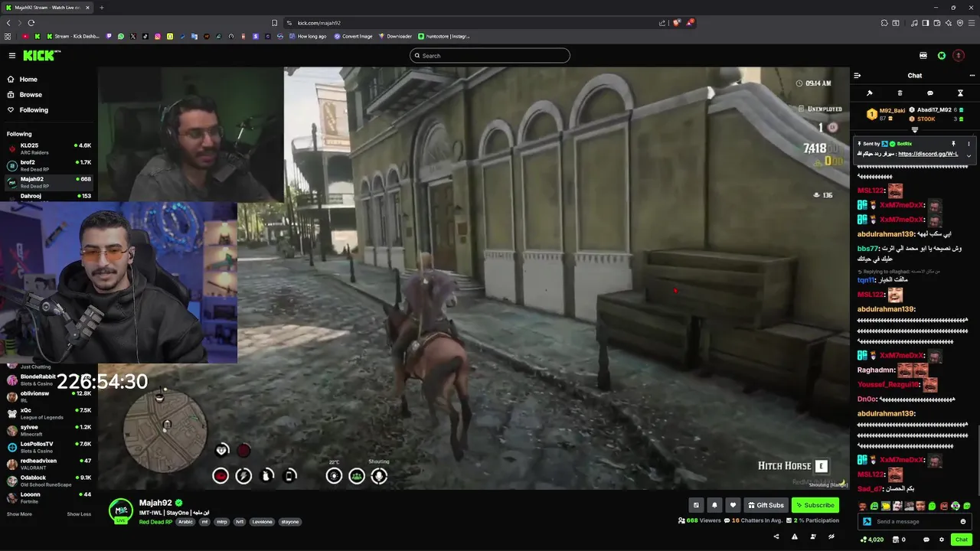Click the Gift Subs button
Image resolution: width=980 pixels, height=551 pixels.
click(766, 505)
